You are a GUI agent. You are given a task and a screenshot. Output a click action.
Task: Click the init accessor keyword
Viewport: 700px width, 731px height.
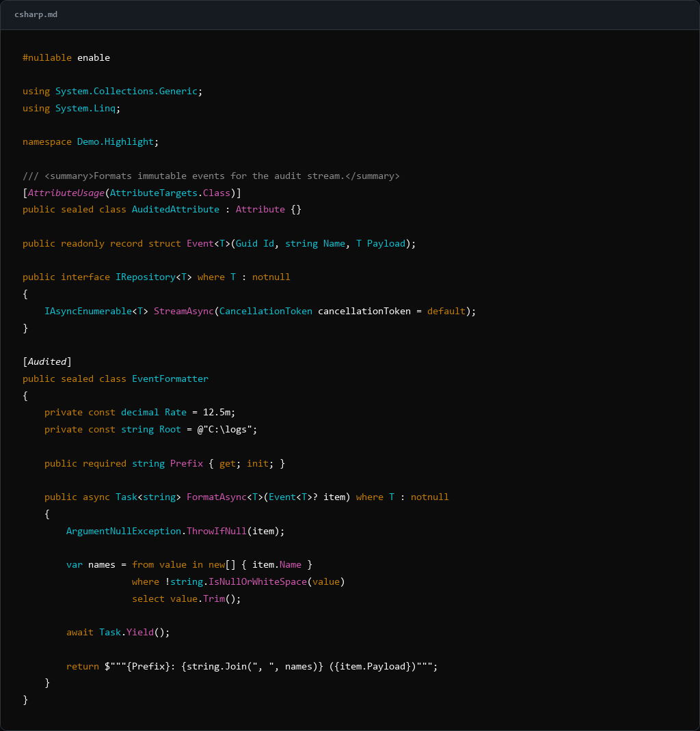coord(258,464)
